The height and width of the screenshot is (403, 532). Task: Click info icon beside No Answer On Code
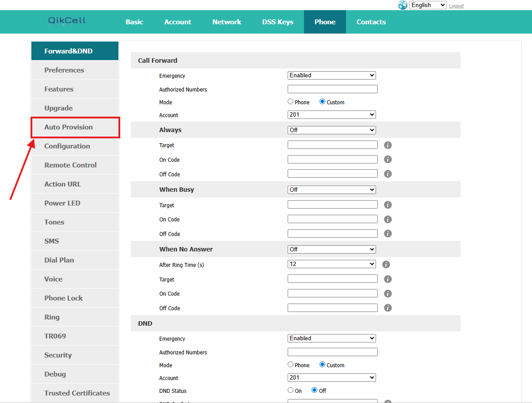(388, 293)
